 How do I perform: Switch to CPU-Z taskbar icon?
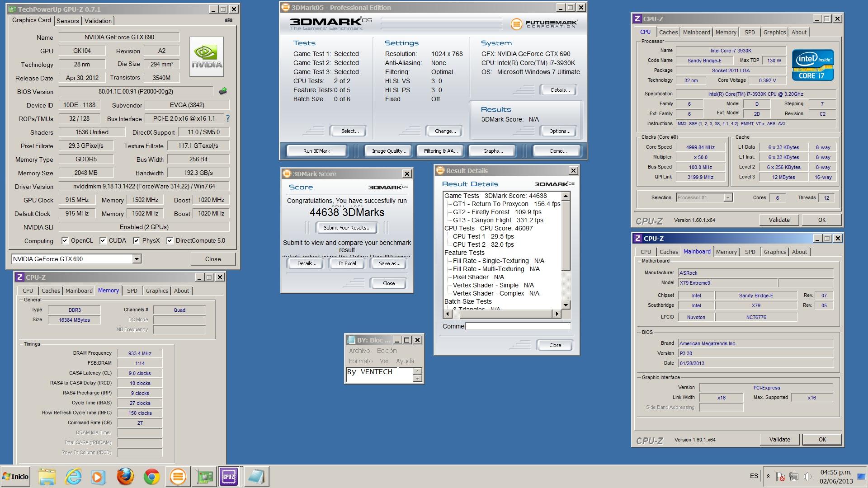coord(229,477)
